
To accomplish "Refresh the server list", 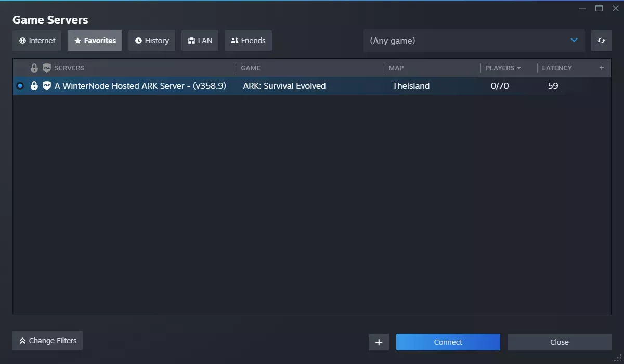I will click(602, 41).
